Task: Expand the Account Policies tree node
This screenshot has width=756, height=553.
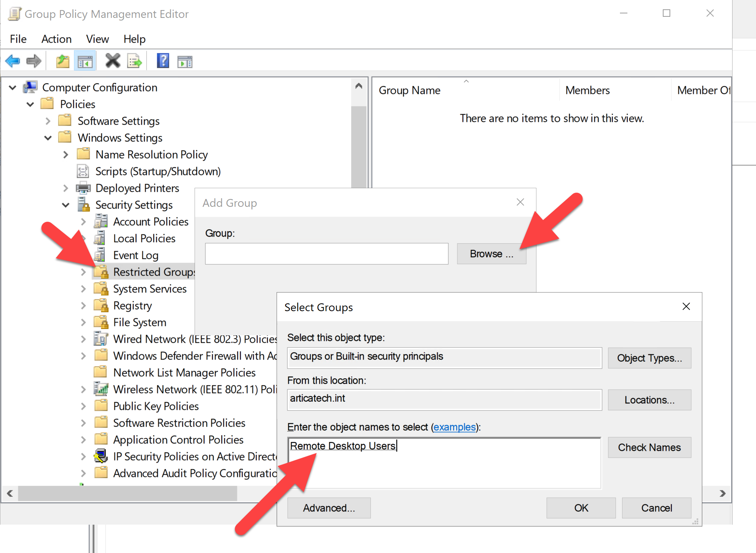Action: (x=84, y=222)
